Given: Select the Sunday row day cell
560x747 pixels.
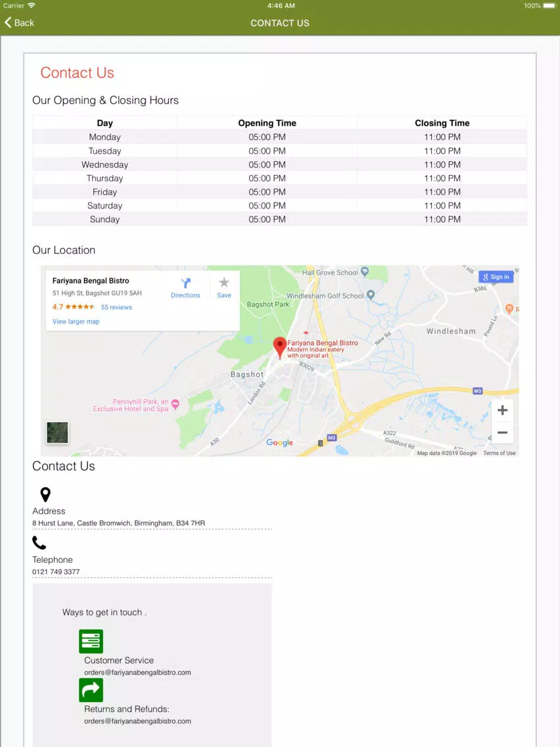Looking at the screenshot, I should [105, 219].
